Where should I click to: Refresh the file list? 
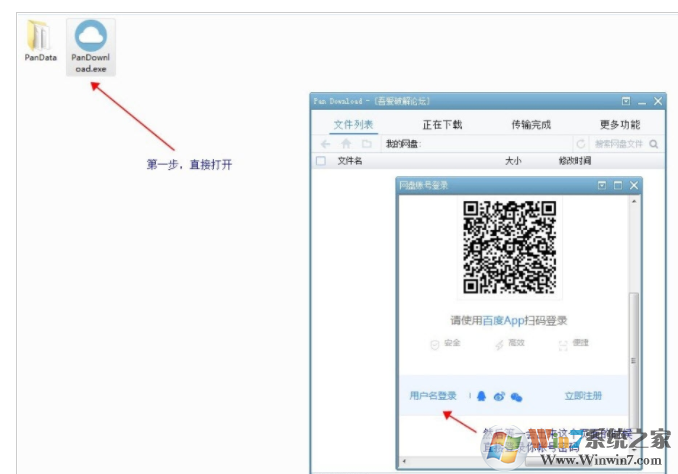point(581,144)
